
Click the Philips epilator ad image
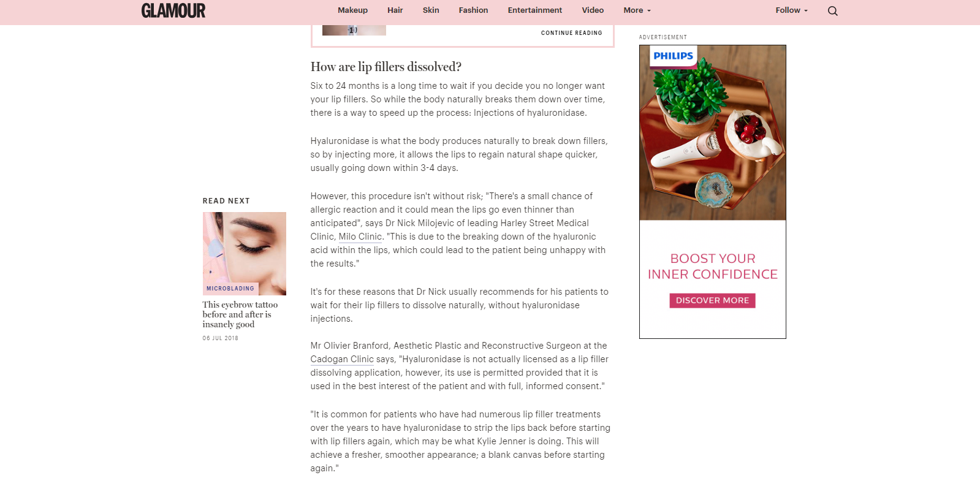[713, 133]
